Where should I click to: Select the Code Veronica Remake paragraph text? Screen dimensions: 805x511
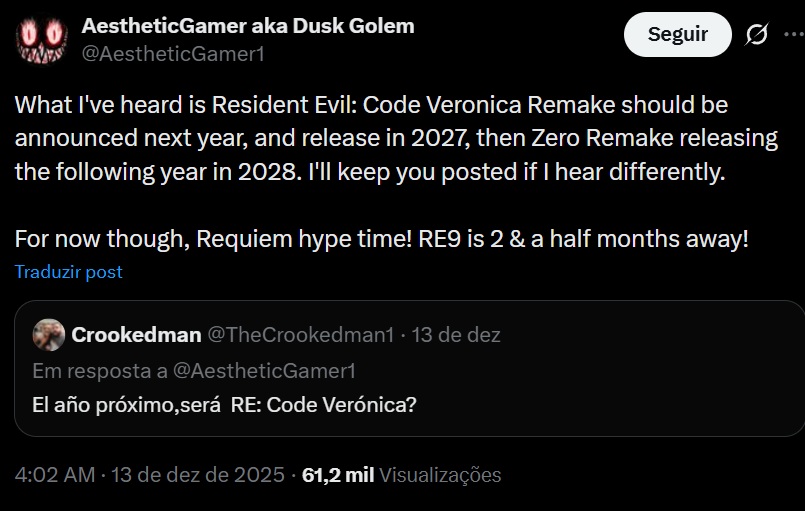(370, 138)
